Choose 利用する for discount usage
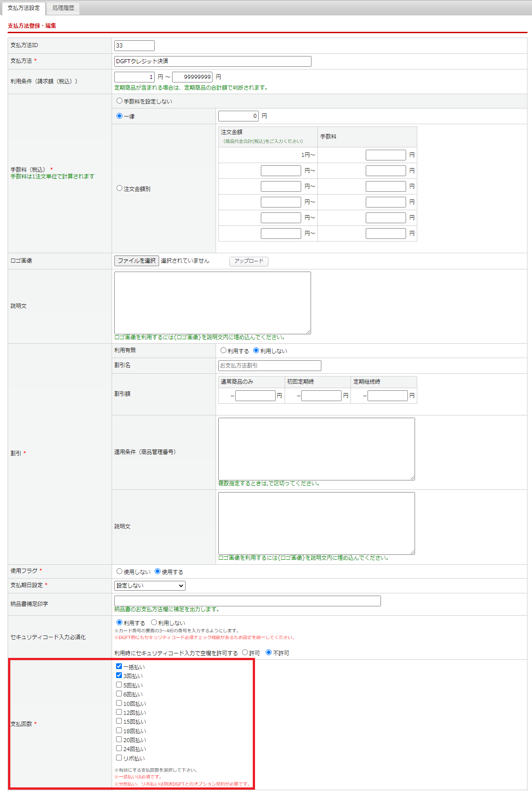The height and width of the screenshot is (791, 532). click(x=223, y=351)
